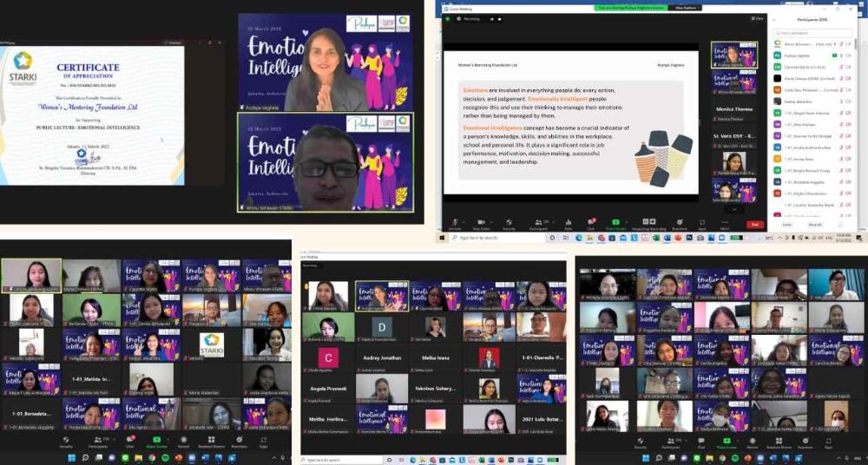This screenshot has height=465, width=868.
Task: Click Mute All in the participants panel
Action: click(x=815, y=225)
